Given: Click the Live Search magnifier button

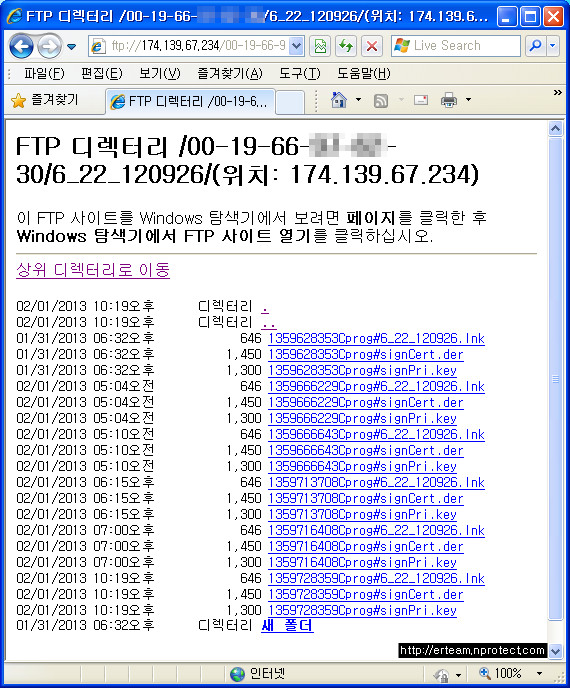Looking at the screenshot, I should click(535, 46).
